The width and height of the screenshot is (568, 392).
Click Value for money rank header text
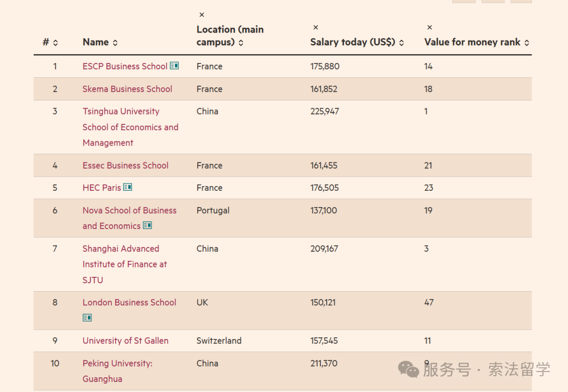pos(472,43)
